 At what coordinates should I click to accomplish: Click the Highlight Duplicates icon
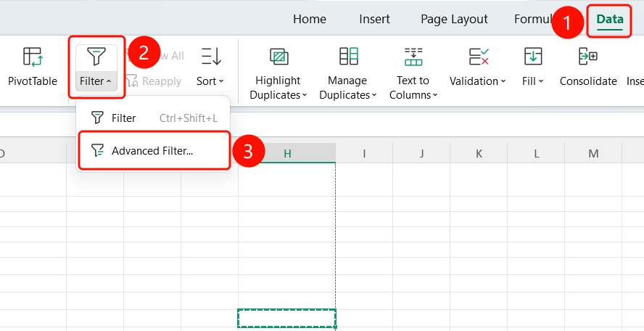(279, 57)
